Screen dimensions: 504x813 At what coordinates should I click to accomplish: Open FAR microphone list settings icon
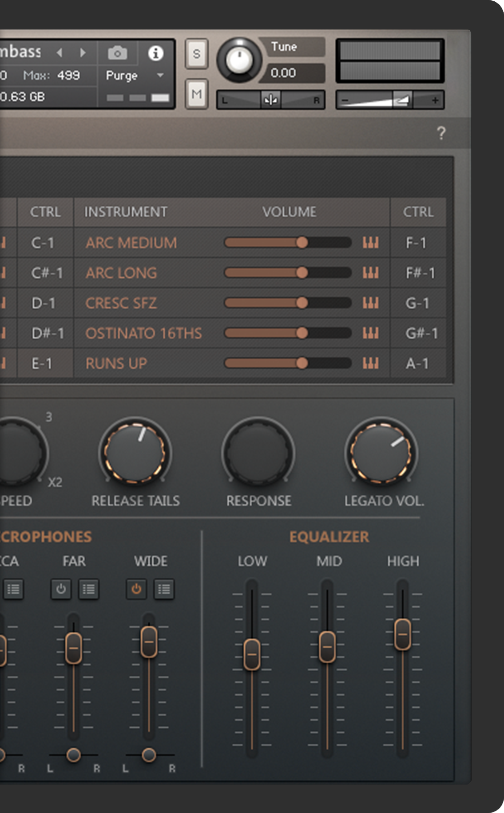(89, 589)
